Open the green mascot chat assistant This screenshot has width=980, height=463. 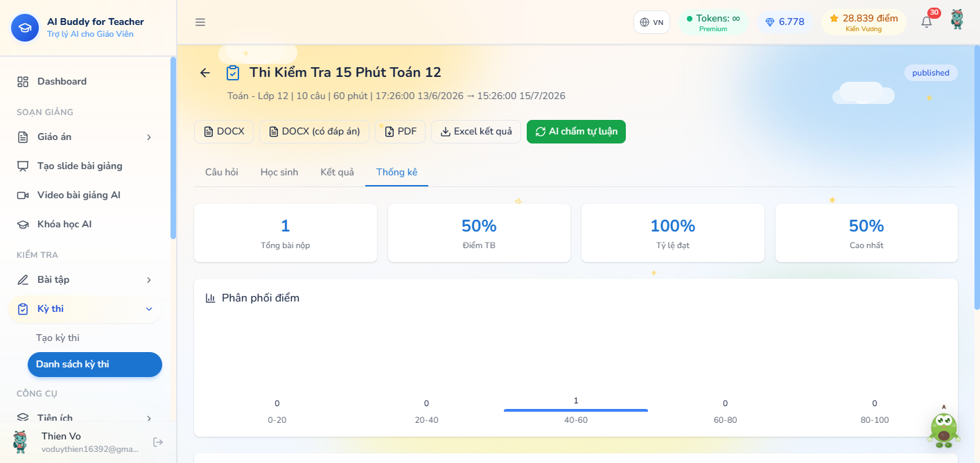(943, 429)
